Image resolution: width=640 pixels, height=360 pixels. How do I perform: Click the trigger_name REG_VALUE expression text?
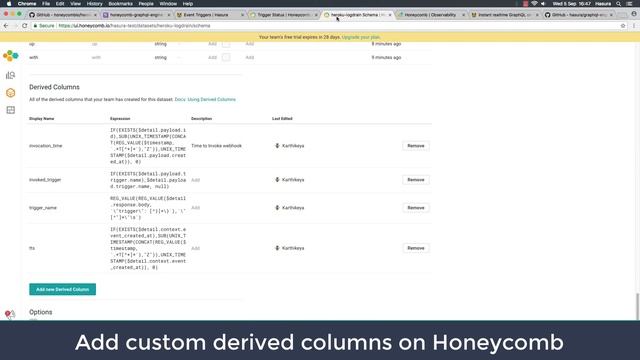[x=148, y=208]
